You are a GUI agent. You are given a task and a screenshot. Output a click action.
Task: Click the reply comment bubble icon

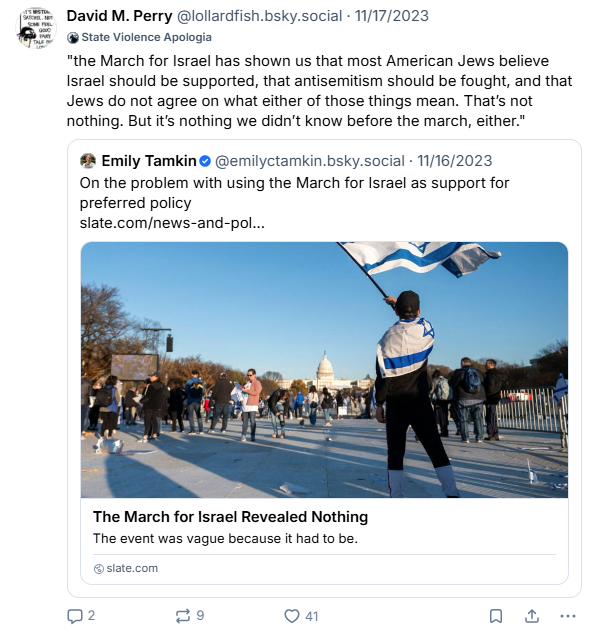pyautogui.click(x=75, y=616)
